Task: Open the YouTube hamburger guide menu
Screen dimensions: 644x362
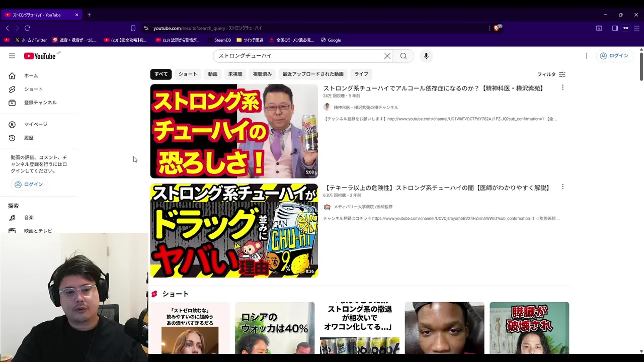Action: coord(12,56)
